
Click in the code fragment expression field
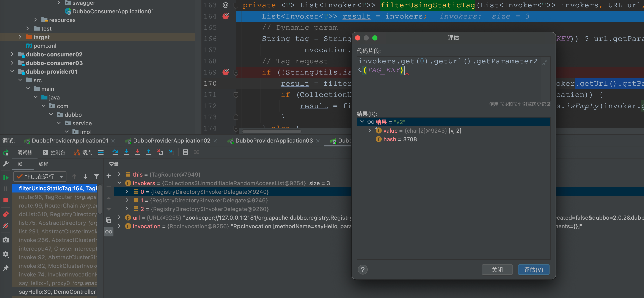(x=454, y=79)
